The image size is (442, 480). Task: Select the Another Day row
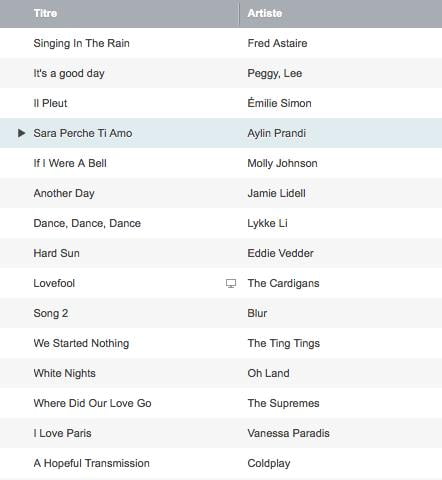click(221, 193)
